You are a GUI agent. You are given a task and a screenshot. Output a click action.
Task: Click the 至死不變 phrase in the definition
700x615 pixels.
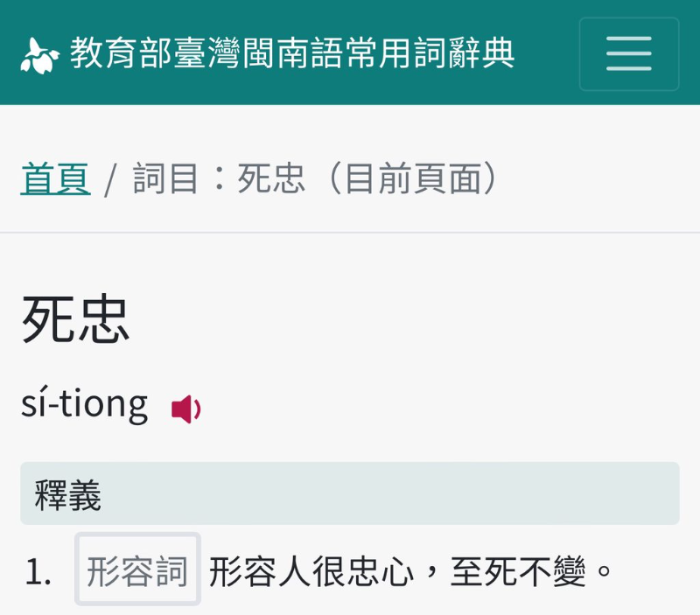tap(520, 572)
